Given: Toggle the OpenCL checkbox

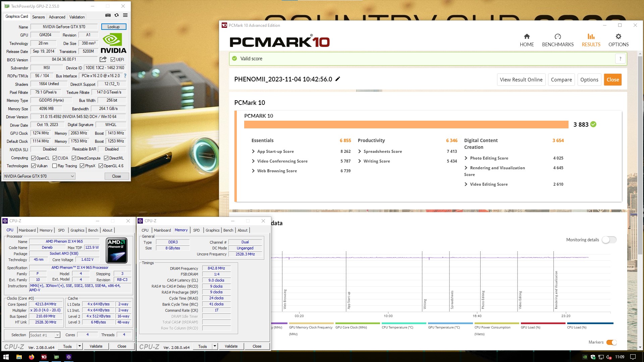Looking at the screenshot, I should coord(33,158).
